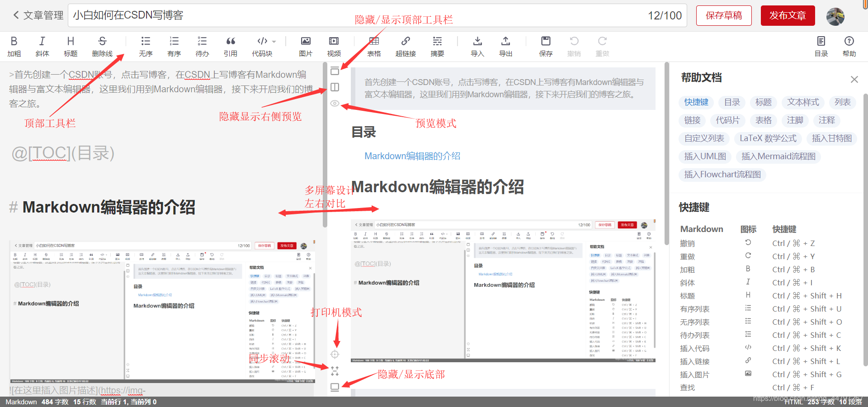
Task: Select the 列表 help tag
Action: pos(843,102)
